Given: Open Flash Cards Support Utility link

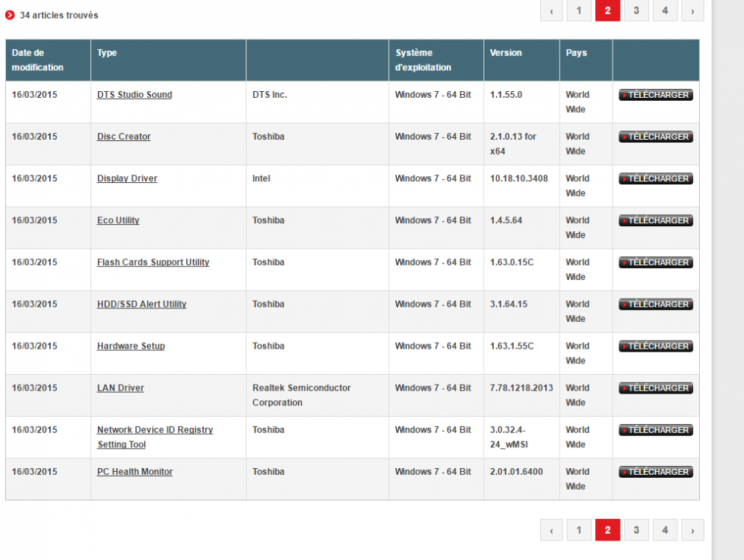Looking at the screenshot, I should tap(153, 262).
